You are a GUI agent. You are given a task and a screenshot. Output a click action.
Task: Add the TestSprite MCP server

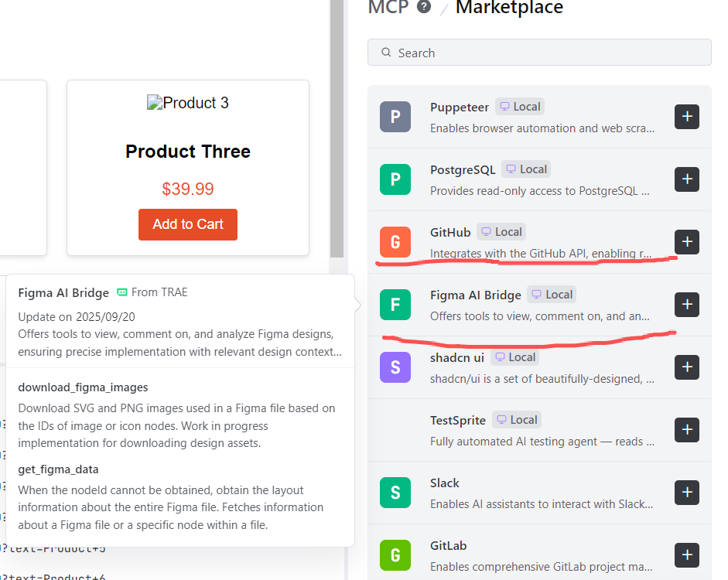point(687,430)
